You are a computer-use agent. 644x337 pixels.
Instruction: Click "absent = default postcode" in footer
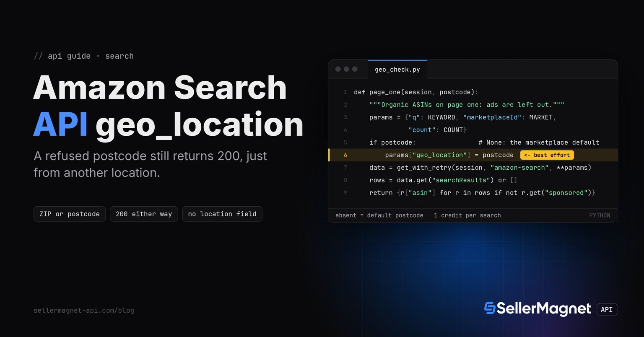click(379, 215)
